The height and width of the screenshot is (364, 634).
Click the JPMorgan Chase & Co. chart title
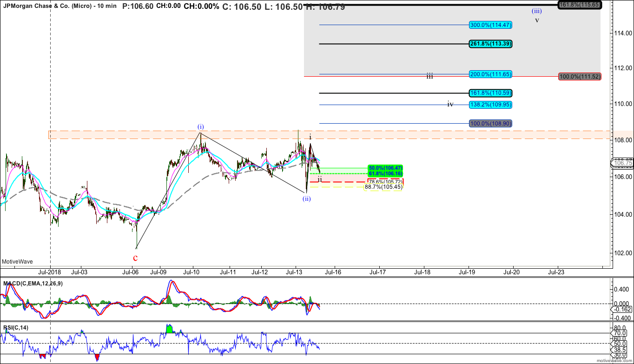(x=60, y=7)
